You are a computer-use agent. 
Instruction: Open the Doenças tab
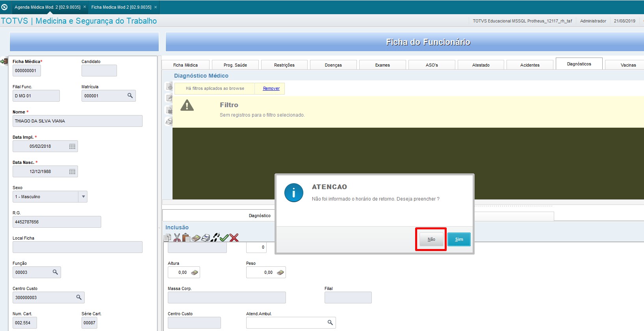click(x=333, y=65)
